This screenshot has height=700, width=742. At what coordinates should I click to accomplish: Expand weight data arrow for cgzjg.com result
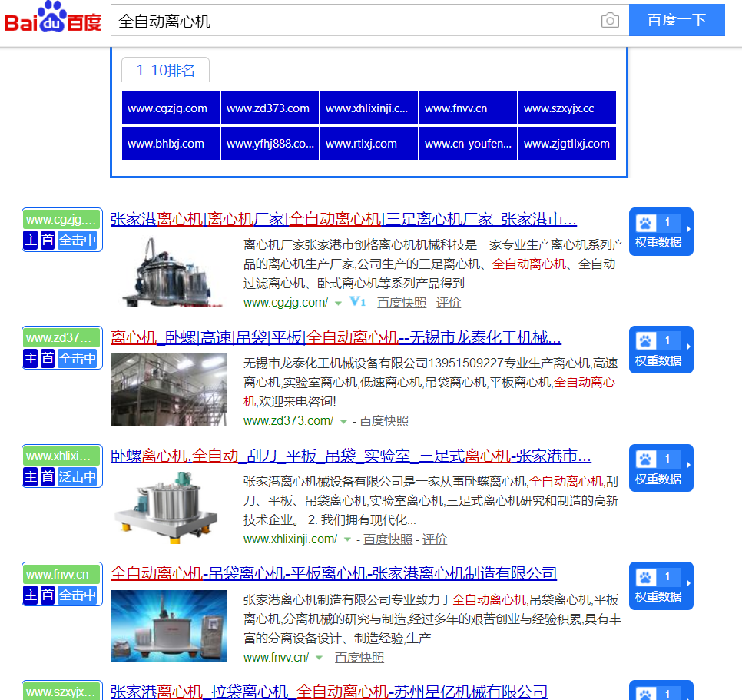click(x=688, y=229)
